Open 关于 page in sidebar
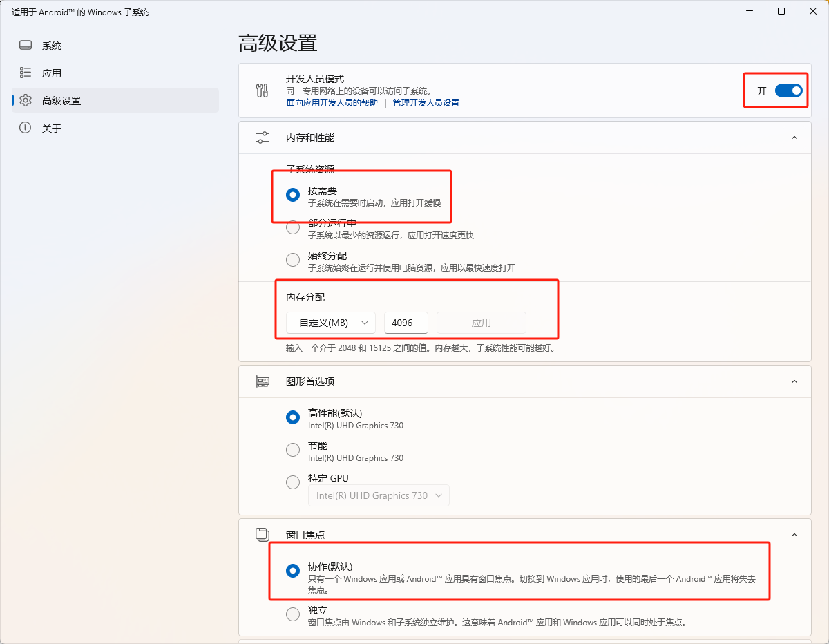 [115, 128]
